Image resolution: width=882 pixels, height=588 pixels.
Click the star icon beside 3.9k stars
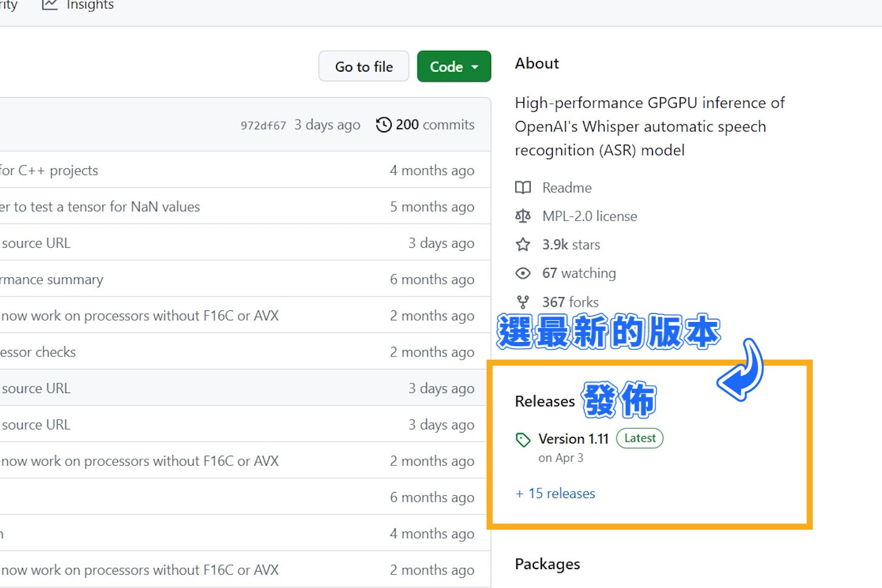(523, 245)
